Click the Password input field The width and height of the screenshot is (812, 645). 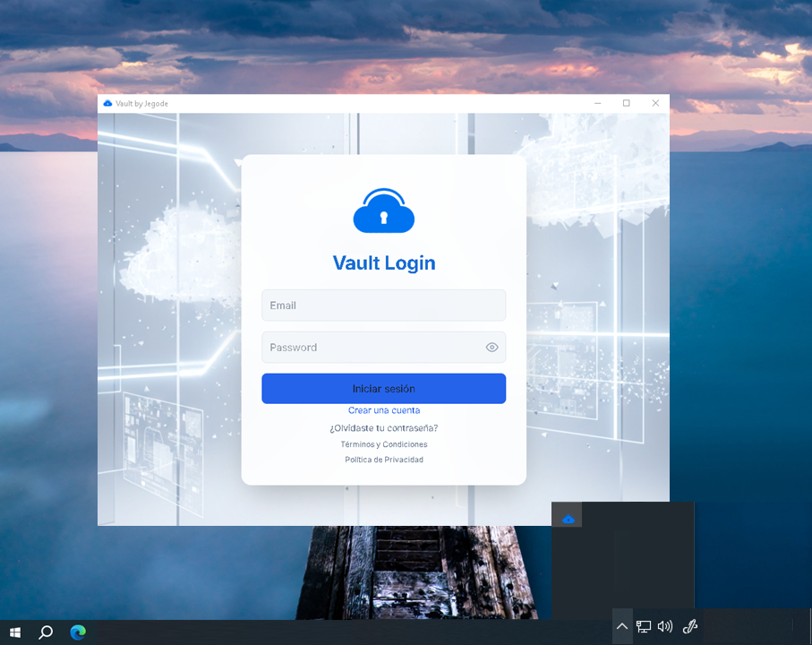[383, 347]
